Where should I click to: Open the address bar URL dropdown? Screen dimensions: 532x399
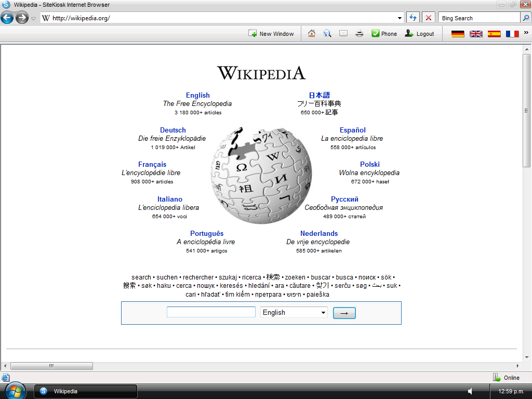pyautogui.click(x=400, y=18)
